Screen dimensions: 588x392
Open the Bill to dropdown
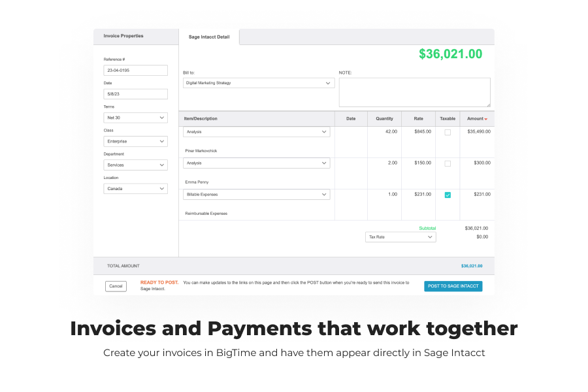pos(259,83)
